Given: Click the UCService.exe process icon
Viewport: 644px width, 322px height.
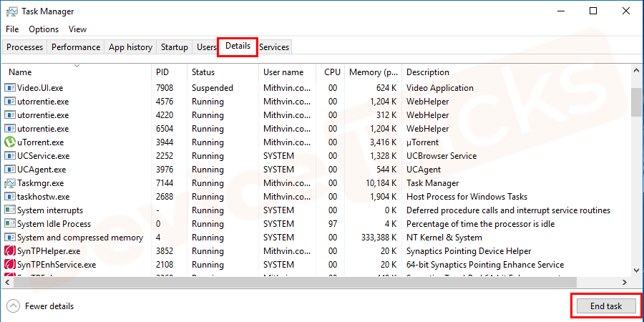Looking at the screenshot, I should coord(9,156).
